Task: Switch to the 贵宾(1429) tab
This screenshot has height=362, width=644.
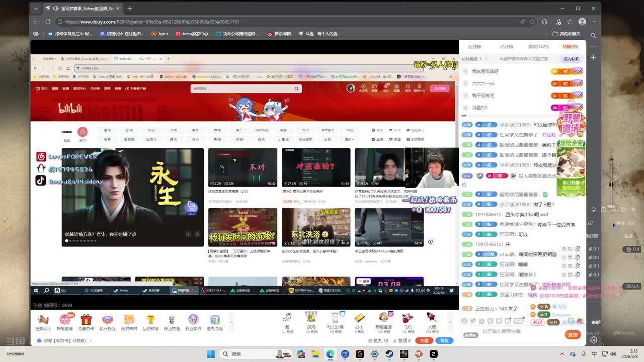Action: (538, 47)
